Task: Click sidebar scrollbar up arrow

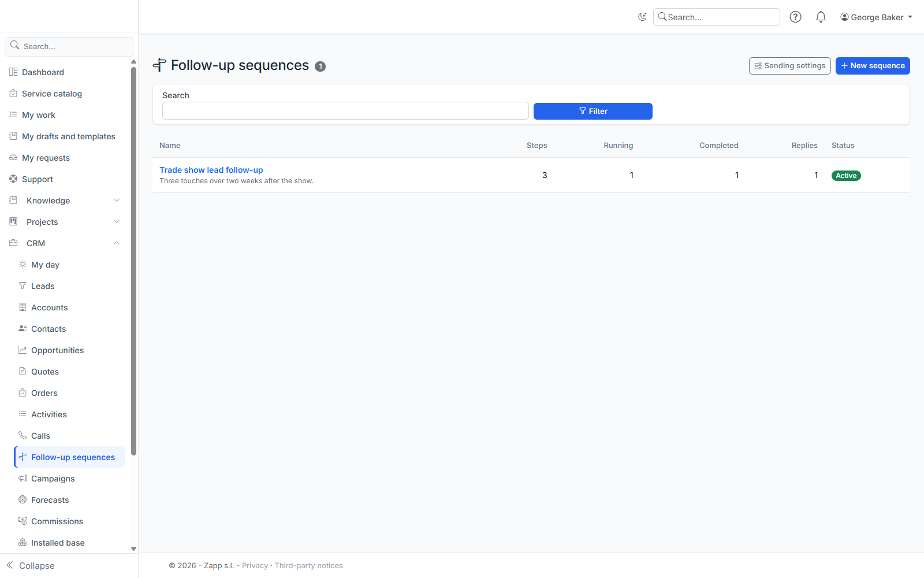Action: pyautogui.click(x=133, y=61)
